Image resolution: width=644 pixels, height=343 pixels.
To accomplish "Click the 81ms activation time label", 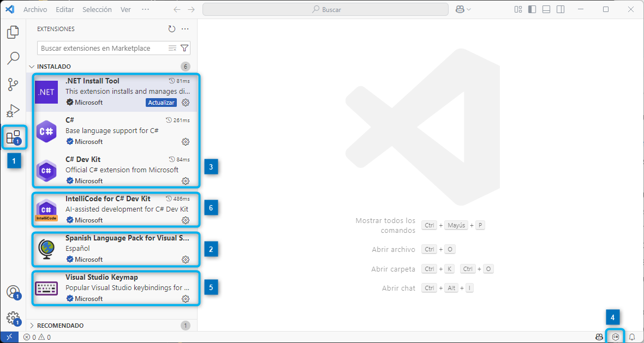I will (x=180, y=81).
